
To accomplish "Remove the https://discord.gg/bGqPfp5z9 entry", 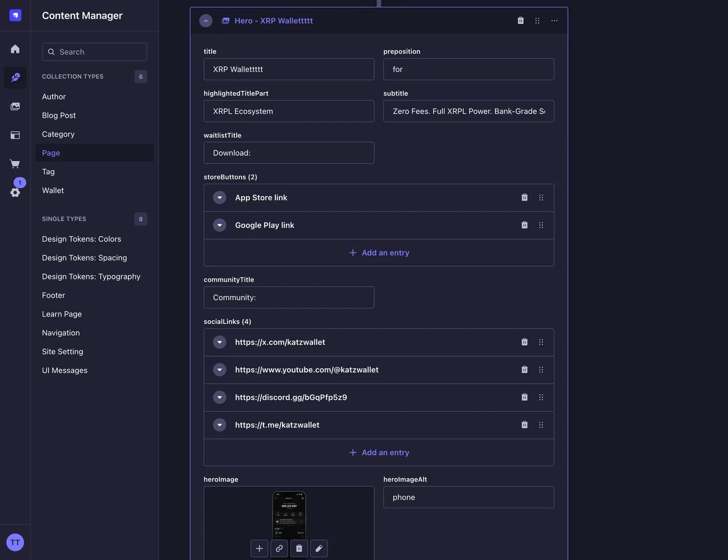I will point(524,397).
